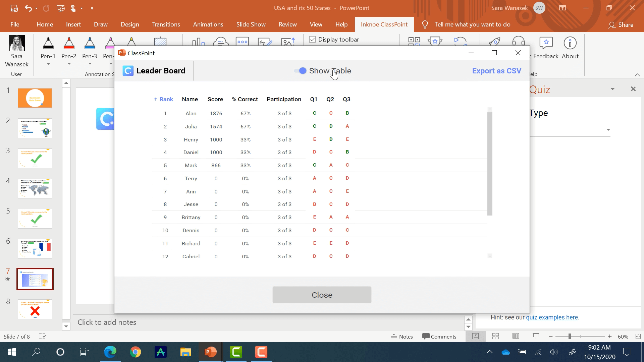The width and height of the screenshot is (644, 362).
Task: Click to add notes field
Action: tap(107, 322)
